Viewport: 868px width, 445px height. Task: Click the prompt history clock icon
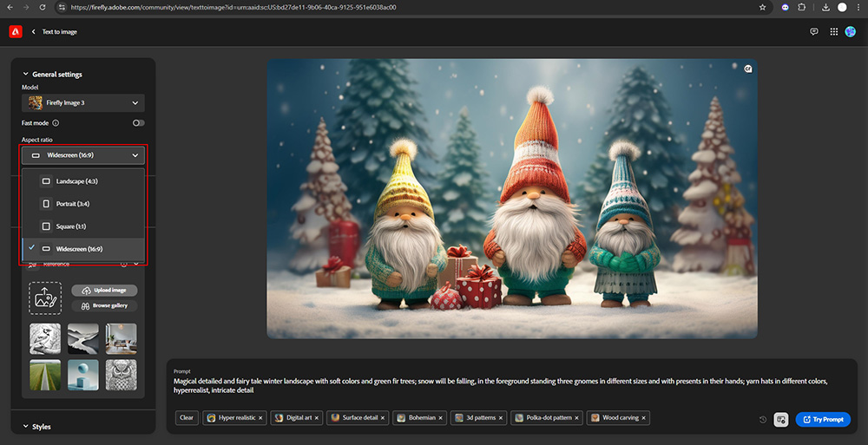point(763,420)
